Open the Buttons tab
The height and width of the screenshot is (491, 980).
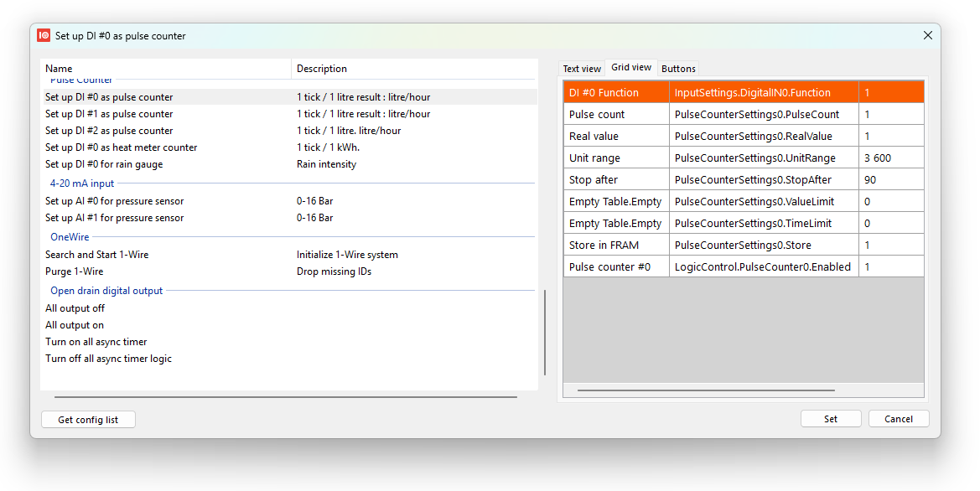(678, 69)
